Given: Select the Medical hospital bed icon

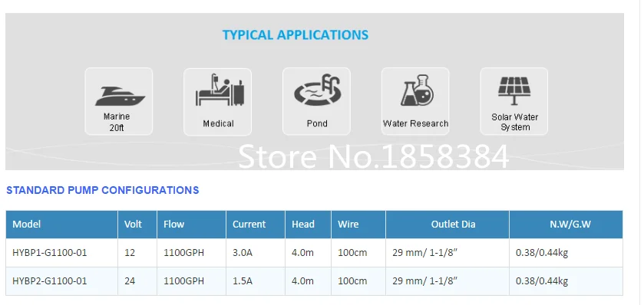Looking at the screenshot, I should coord(220,90).
